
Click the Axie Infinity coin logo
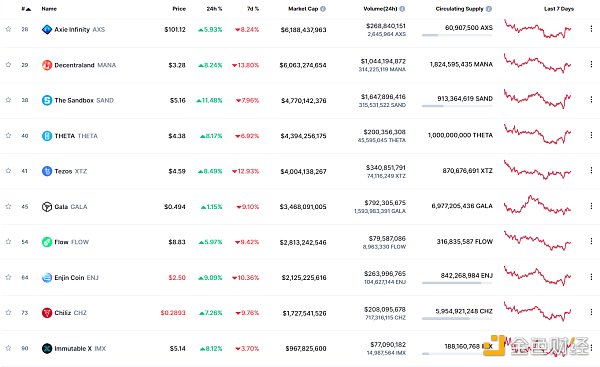[47, 29]
